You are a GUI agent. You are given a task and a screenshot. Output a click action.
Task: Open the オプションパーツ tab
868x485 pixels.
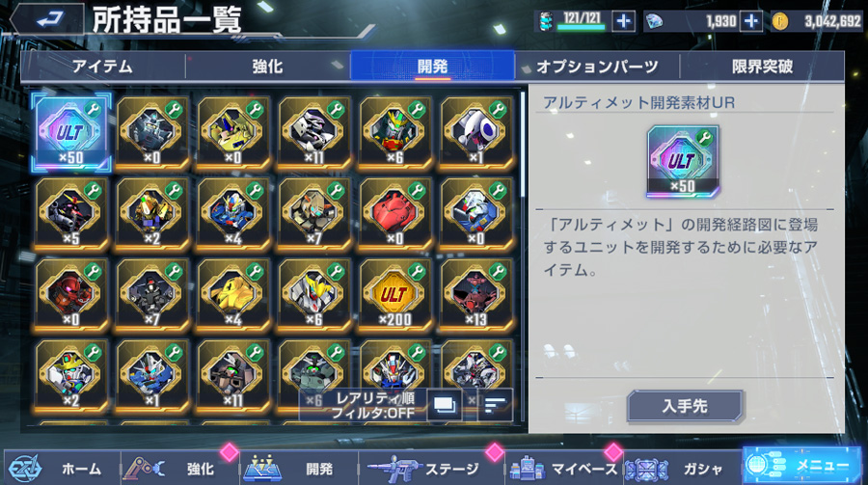[597, 67]
